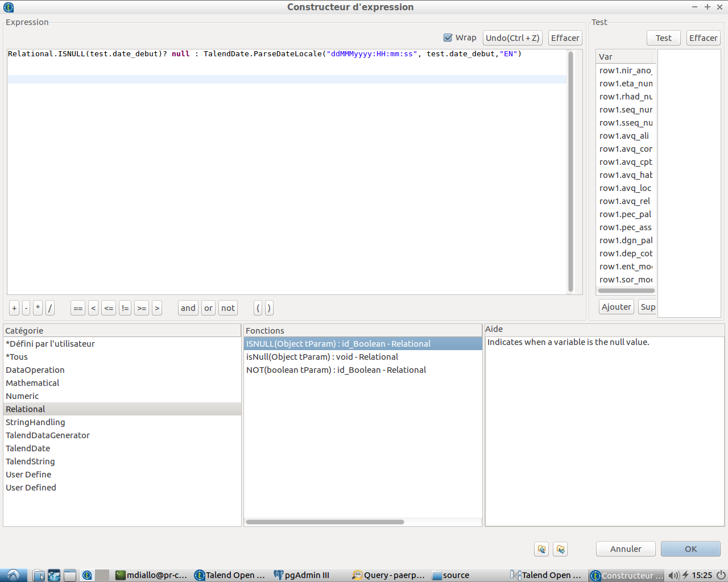Select the row1.pec_pal variable
The image size is (728, 582).
pos(625,214)
